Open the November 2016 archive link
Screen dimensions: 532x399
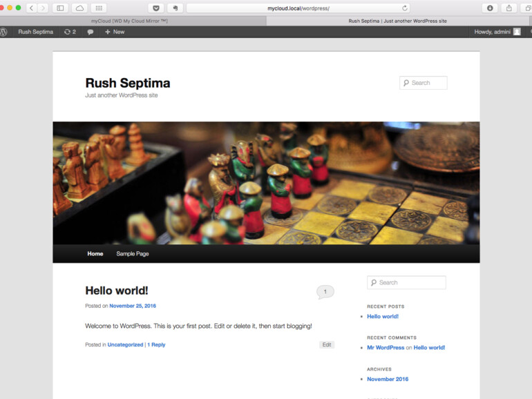(x=388, y=379)
